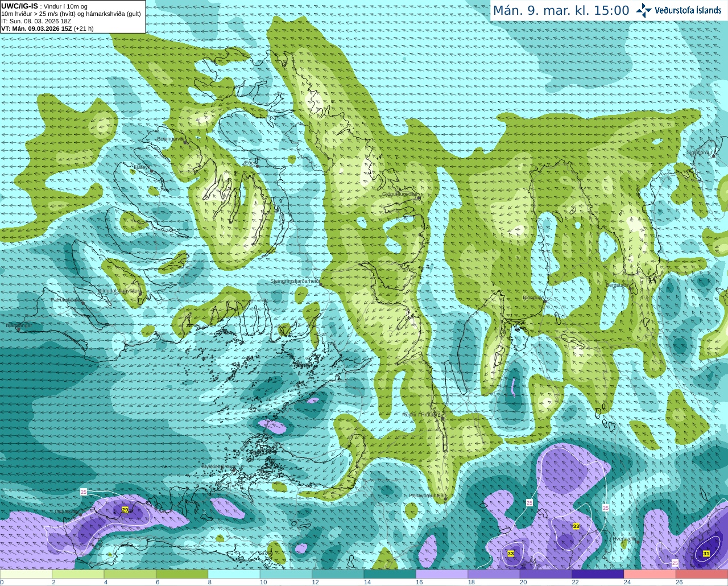Click the Gjögurflugvöllur station label
The width and height of the screenshot is (728, 586).
click(x=400, y=194)
